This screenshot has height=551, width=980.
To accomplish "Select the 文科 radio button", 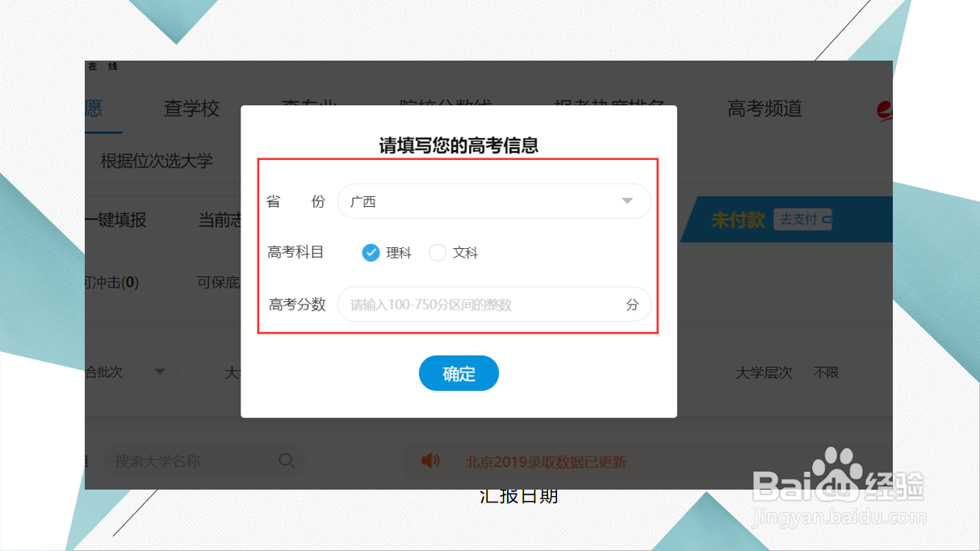I will [438, 252].
